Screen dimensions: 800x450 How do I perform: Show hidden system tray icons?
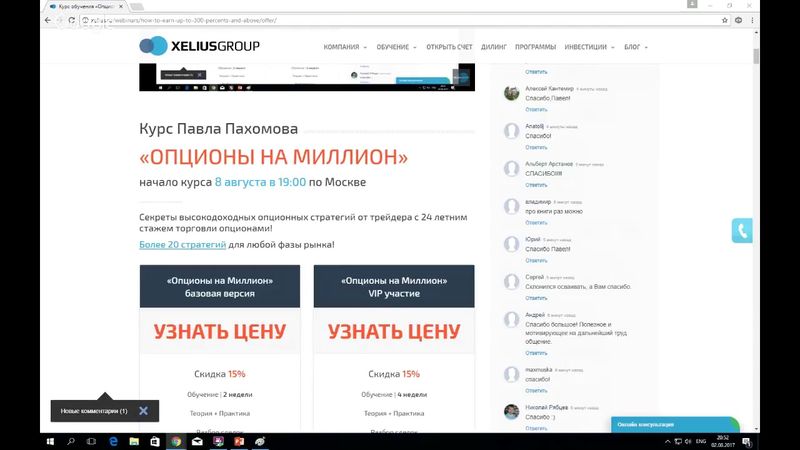pyautogui.click(x=667, y=441)
